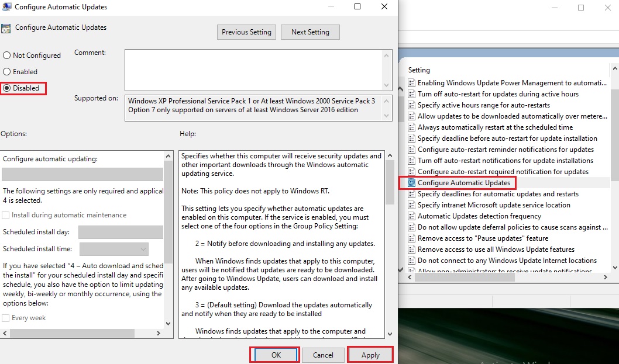The height and width of the screenshot is (364, 619).
Task: Click the policy icon beside Configure Automatic Updates list entry
Action: [411, 183]
